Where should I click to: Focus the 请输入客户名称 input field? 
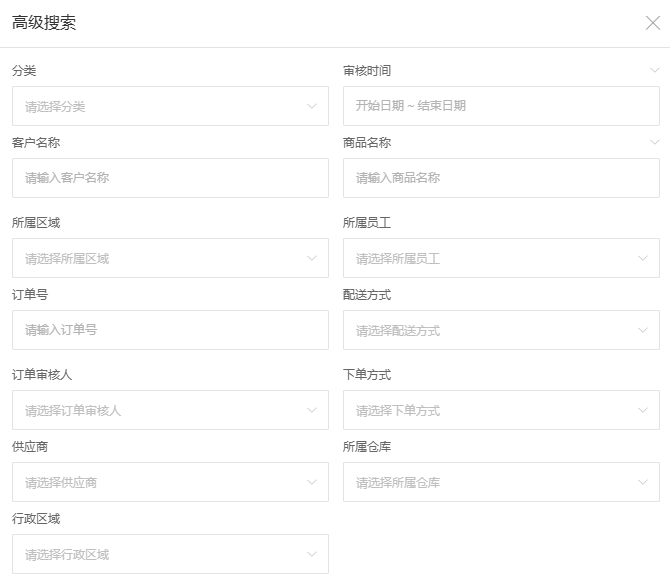[170, 178]
